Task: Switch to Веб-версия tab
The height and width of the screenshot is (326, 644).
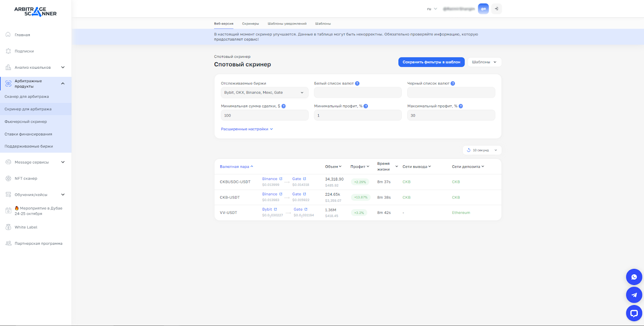Action: pos(224,24)
